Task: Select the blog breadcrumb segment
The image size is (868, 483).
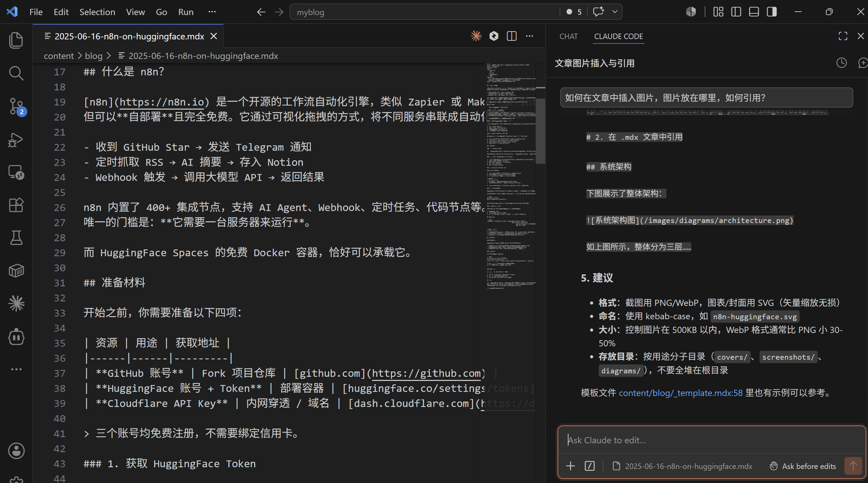Action: (x=93, y=56)
